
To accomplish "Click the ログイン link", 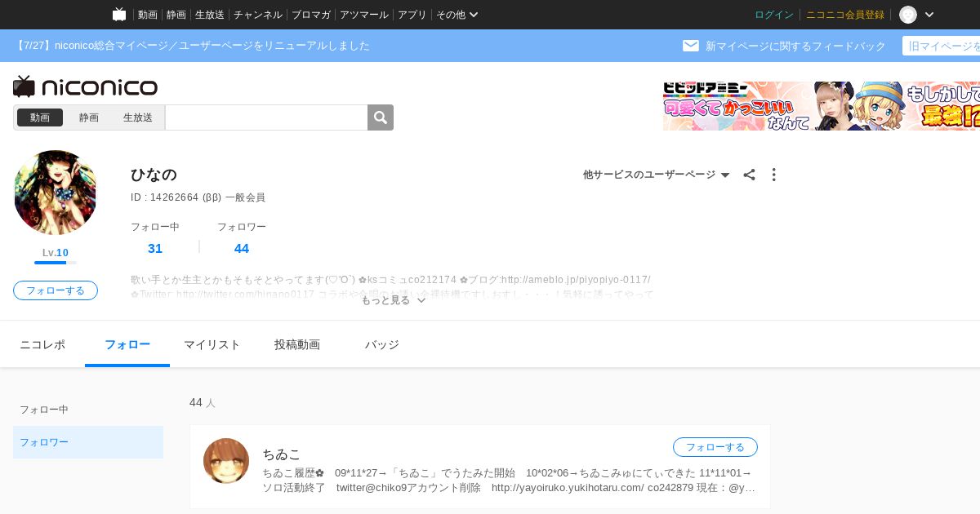I will pyautogui.click(x=774, y=15).
